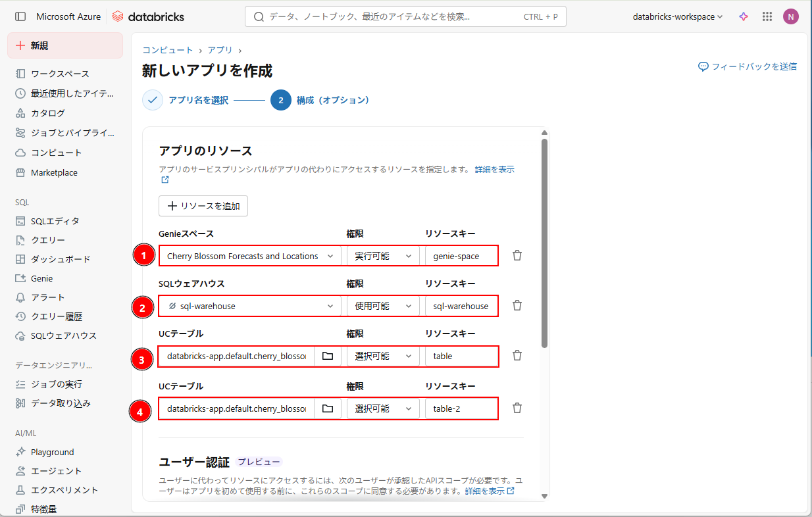Toggle the sidebar collapse icon

click(x=20, y=16)
